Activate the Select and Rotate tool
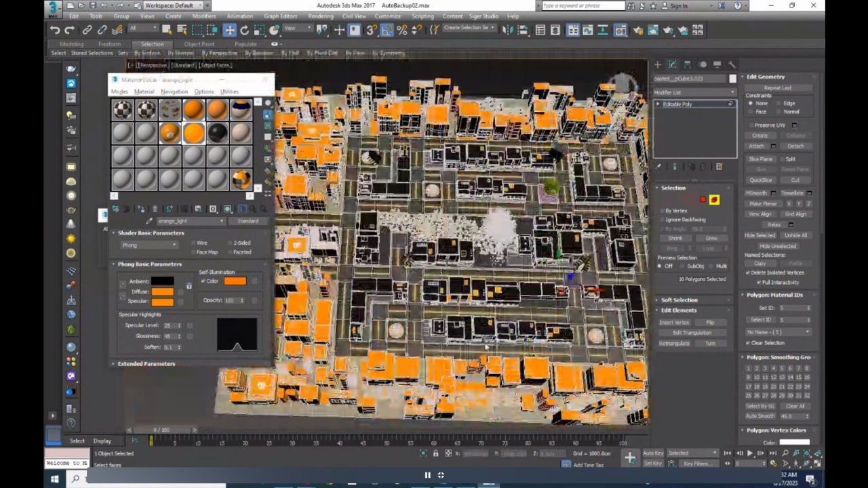 [x=245, y=30]
